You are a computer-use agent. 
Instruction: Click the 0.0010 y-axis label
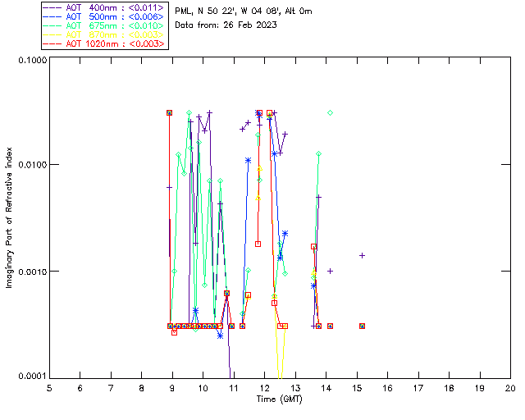[32, 272]
